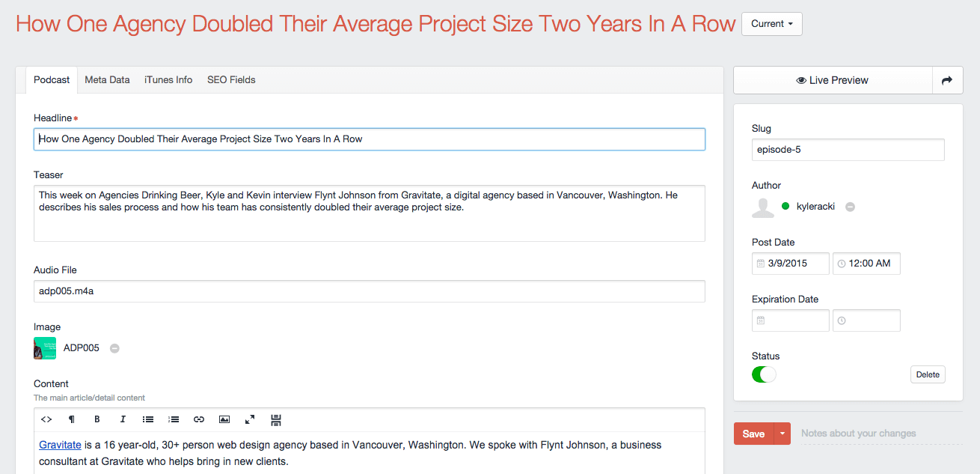Open the iTunes Info tab
The image size is (980, 474).
click(168, 80)
